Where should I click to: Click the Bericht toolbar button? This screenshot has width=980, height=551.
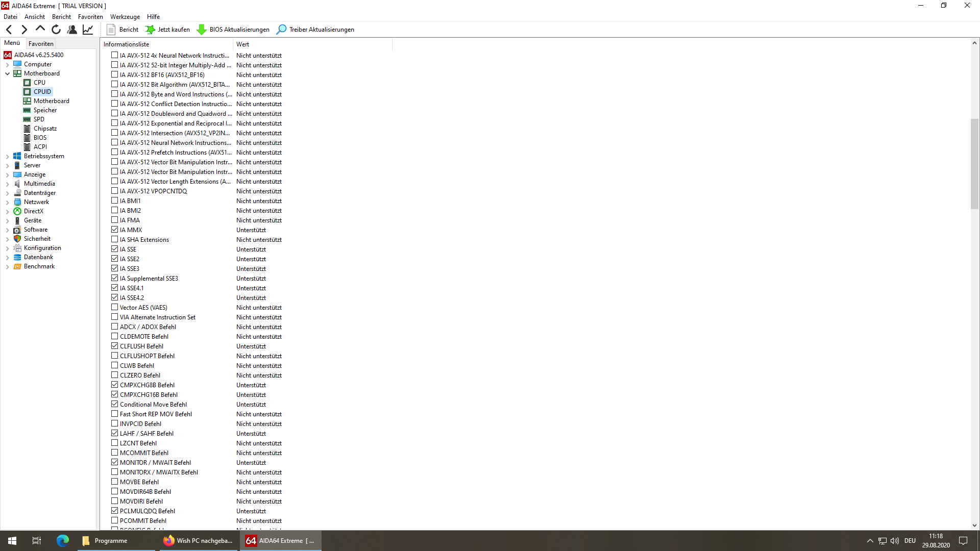pos(122,30)
